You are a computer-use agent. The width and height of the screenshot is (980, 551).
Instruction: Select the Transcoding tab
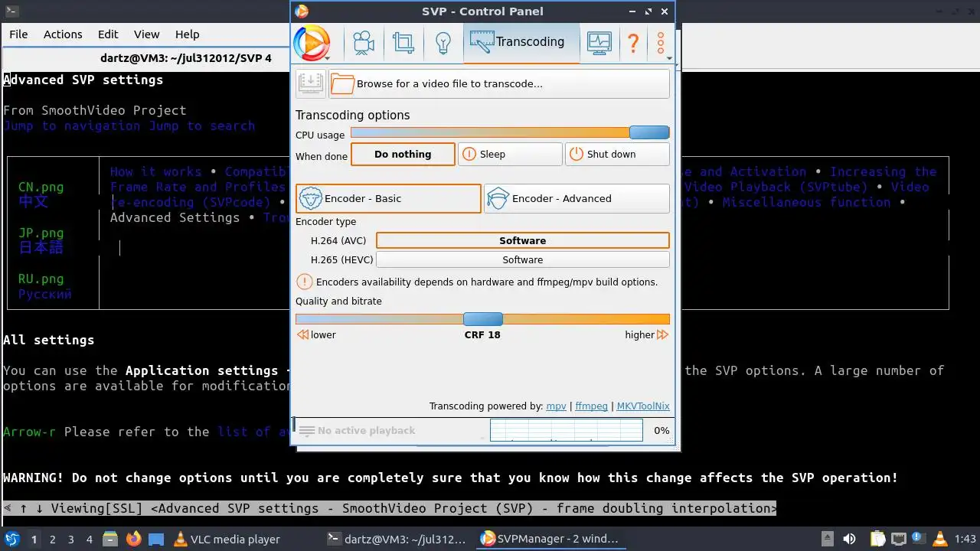521,42
